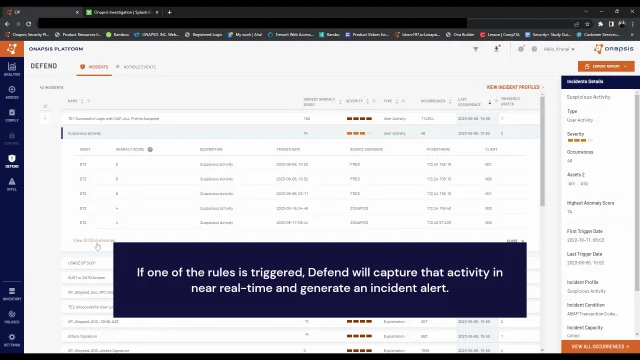This screenshot has height=360, width=640.
Task: Select the Suspicious Activity incident row
Action: click(300, 133)
